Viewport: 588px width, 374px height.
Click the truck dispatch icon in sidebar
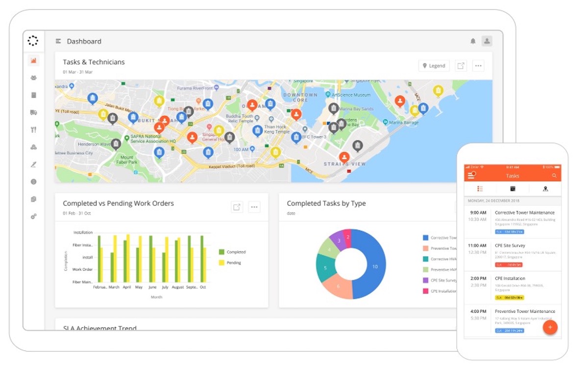[x=33, y=112]
